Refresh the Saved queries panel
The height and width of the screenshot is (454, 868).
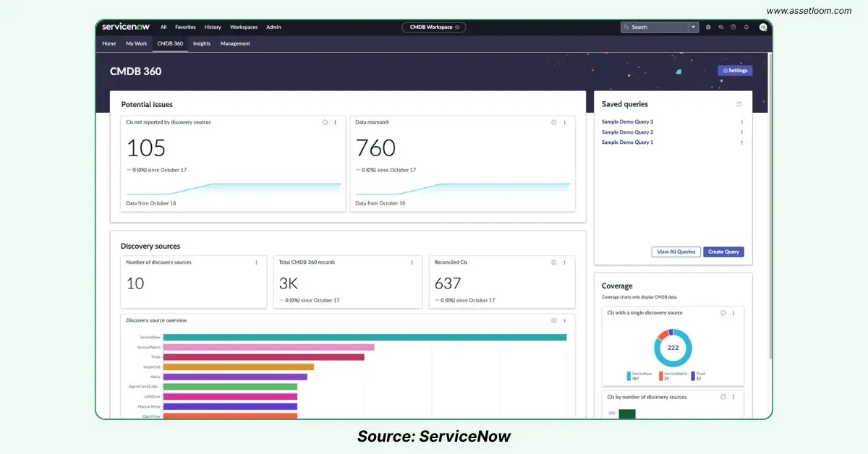click(739, 104)
